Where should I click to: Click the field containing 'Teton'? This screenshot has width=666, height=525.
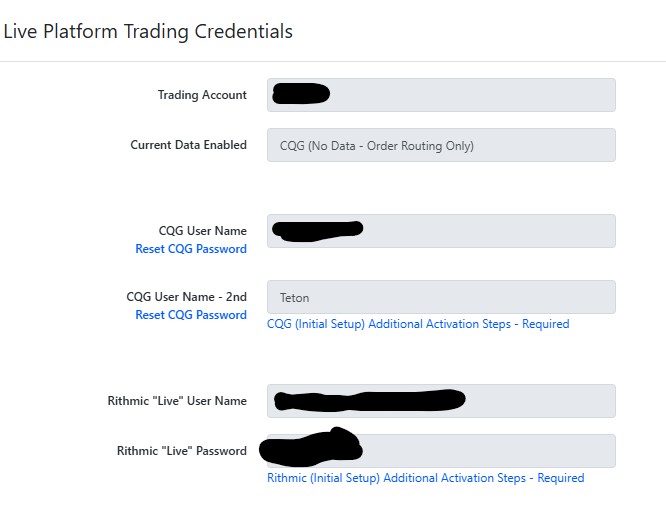pyautogui.click(x=441, y=297)
